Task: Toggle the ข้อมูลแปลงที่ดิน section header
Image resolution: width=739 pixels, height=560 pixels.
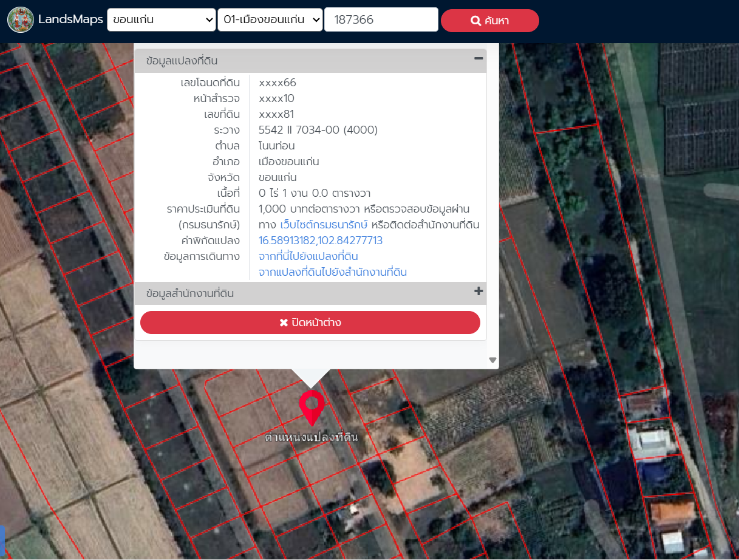Action: [x=182, y=61]
